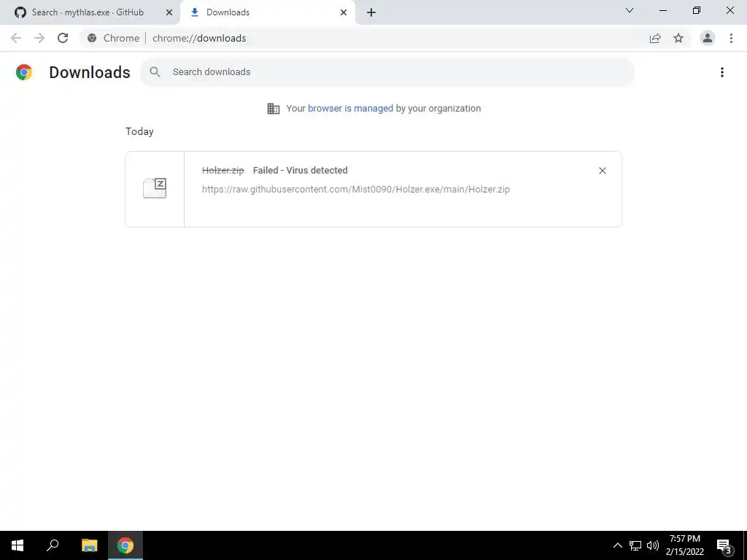
Task: Show hidden system tray icons
Action: point(617,545)
